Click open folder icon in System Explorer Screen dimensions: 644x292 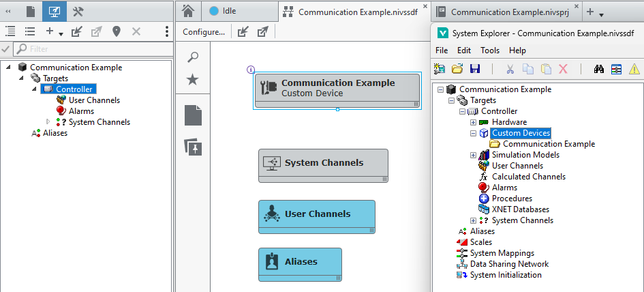tap(457, 69)
